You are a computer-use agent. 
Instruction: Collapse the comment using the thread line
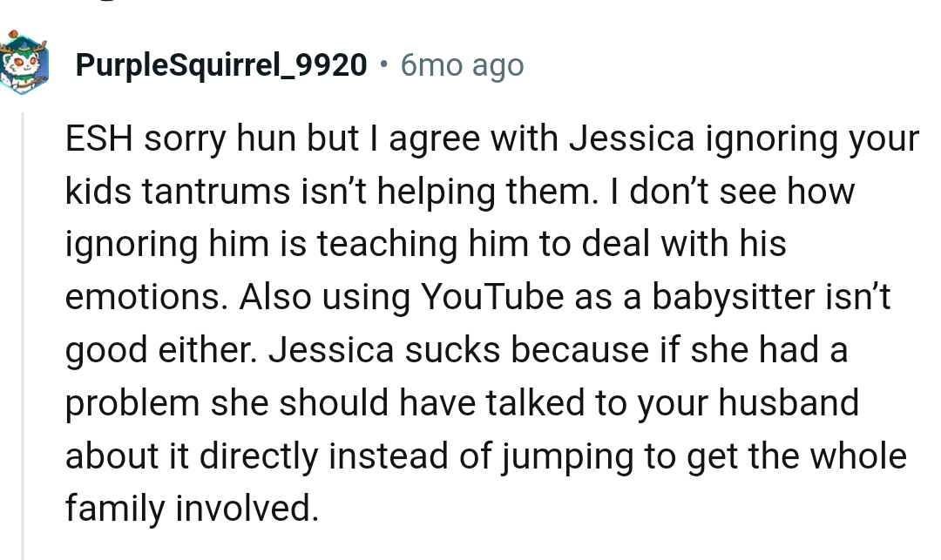click(24, 331)
